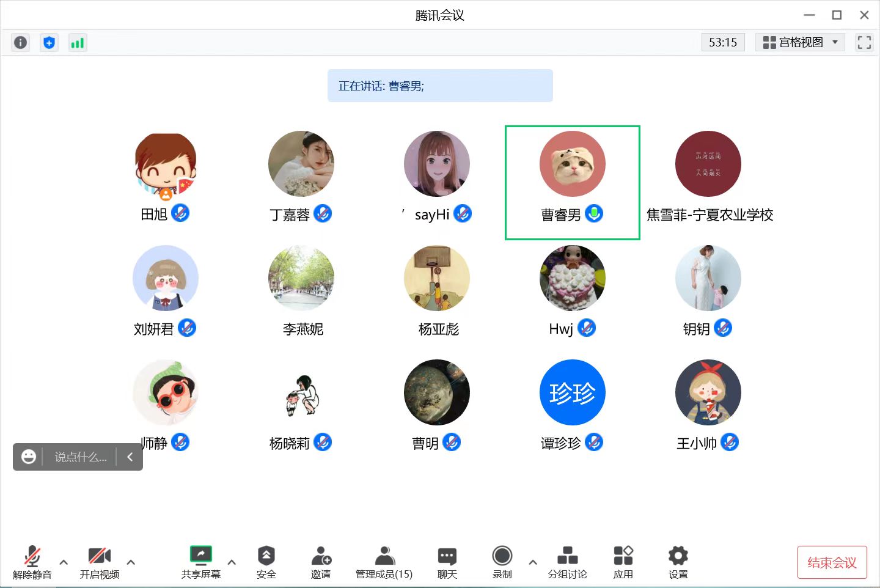Expand video options next to 开启视频
880x588 pixels.
pyautogui.click(x=131, y=562)
